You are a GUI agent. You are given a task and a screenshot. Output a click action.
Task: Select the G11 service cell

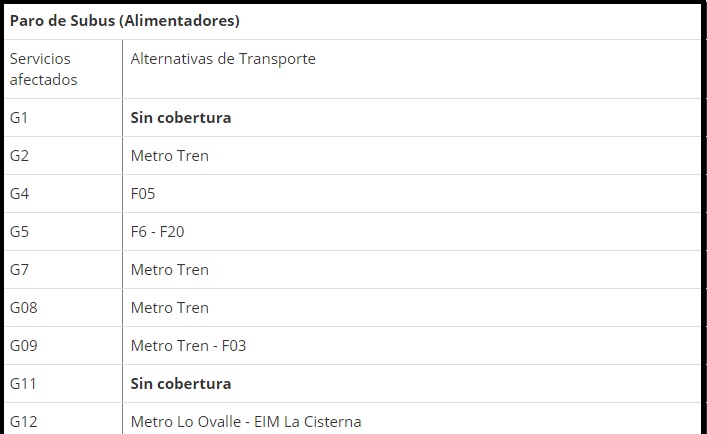(x=24, y=384)
